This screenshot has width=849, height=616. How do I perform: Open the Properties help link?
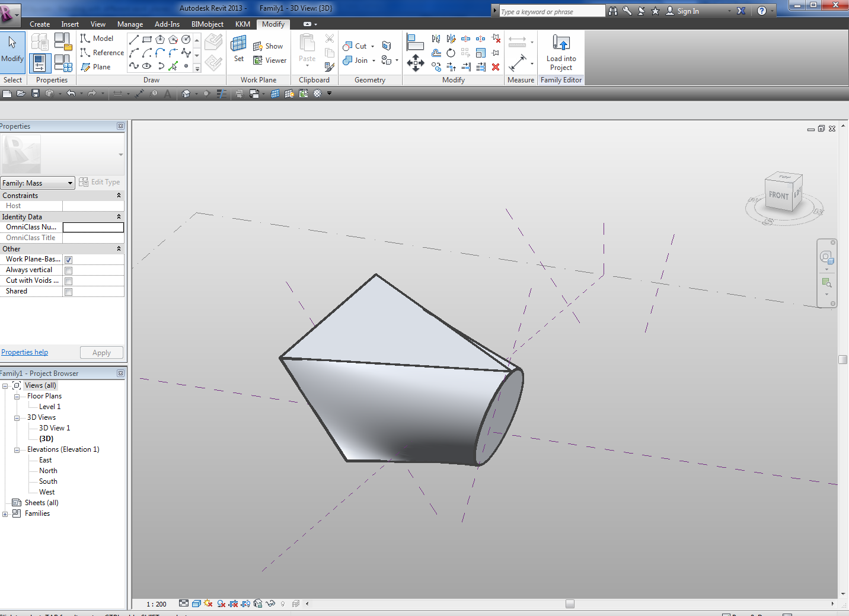pos(25,352)
